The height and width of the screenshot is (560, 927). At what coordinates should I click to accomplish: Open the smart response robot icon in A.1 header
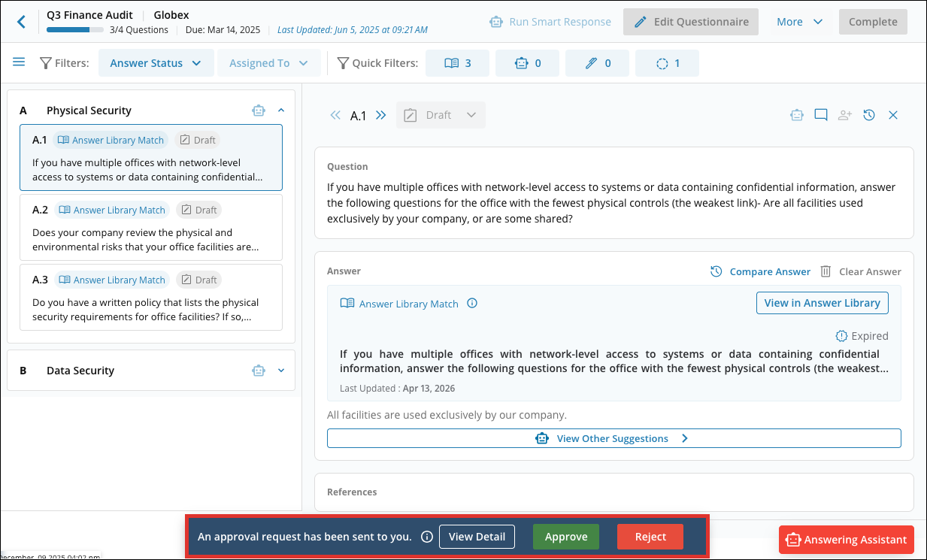796,115
